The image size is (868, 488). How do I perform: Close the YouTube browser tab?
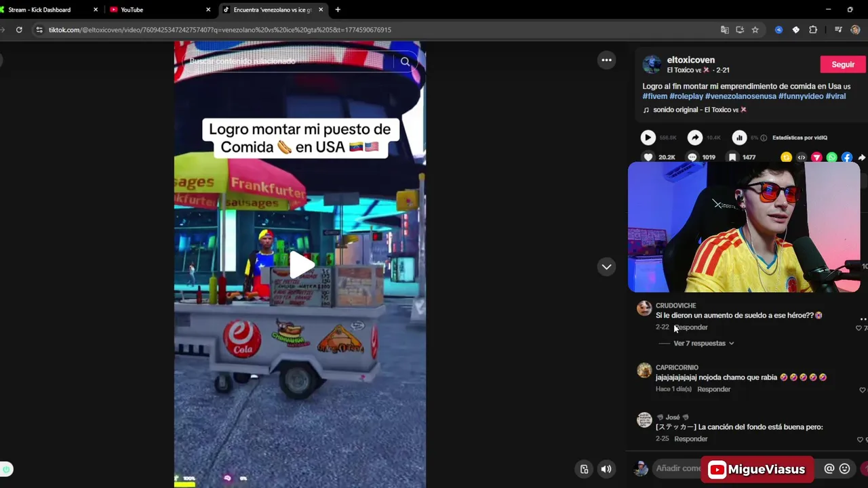(x=208, y=9)
